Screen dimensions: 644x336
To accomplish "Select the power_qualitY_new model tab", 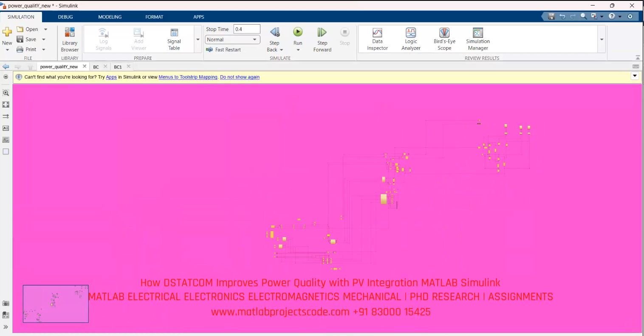I will pos(59,67).
